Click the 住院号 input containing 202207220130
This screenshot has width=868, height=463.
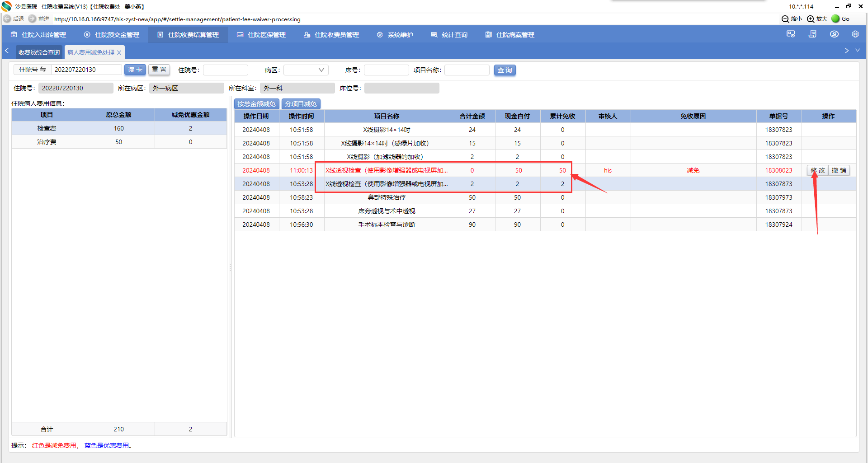(86, 70)
